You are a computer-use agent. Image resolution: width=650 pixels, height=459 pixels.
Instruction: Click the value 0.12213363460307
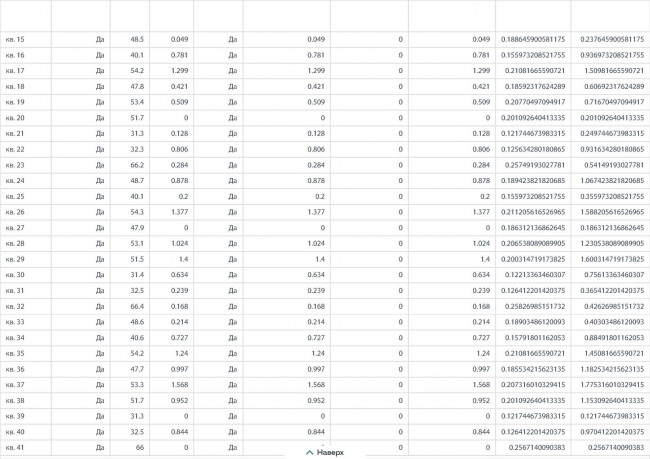[535, 275]
